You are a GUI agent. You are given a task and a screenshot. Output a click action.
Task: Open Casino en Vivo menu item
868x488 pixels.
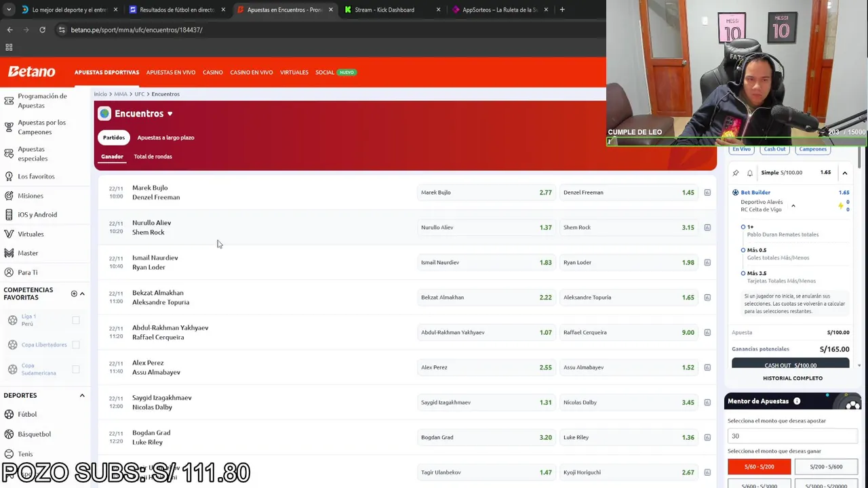pos(252,73)
